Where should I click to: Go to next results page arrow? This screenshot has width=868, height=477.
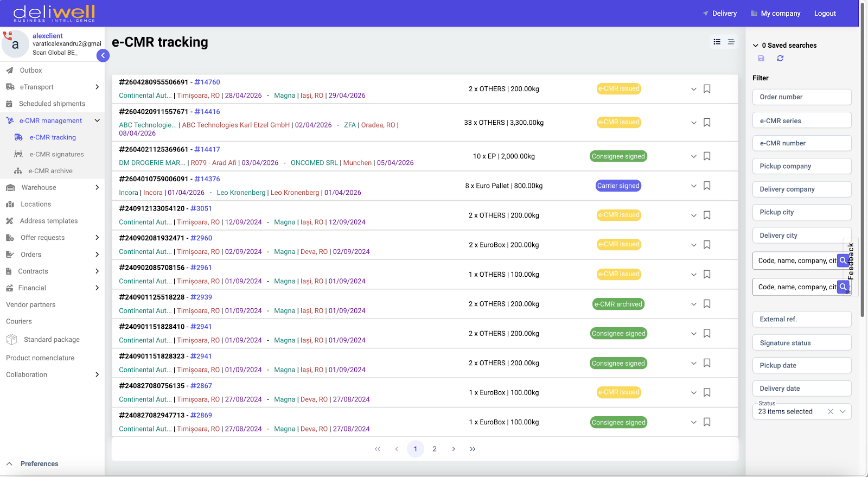tap(454, 449)
